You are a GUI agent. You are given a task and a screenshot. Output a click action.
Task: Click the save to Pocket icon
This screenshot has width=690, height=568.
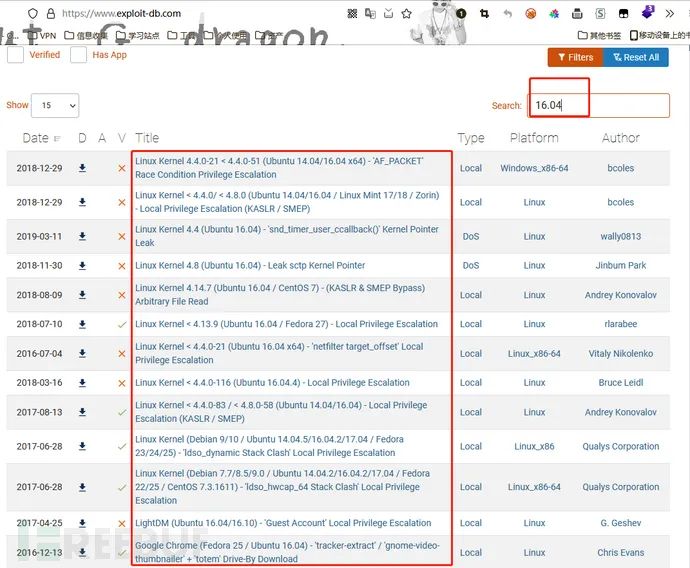(x=389, y=14)
